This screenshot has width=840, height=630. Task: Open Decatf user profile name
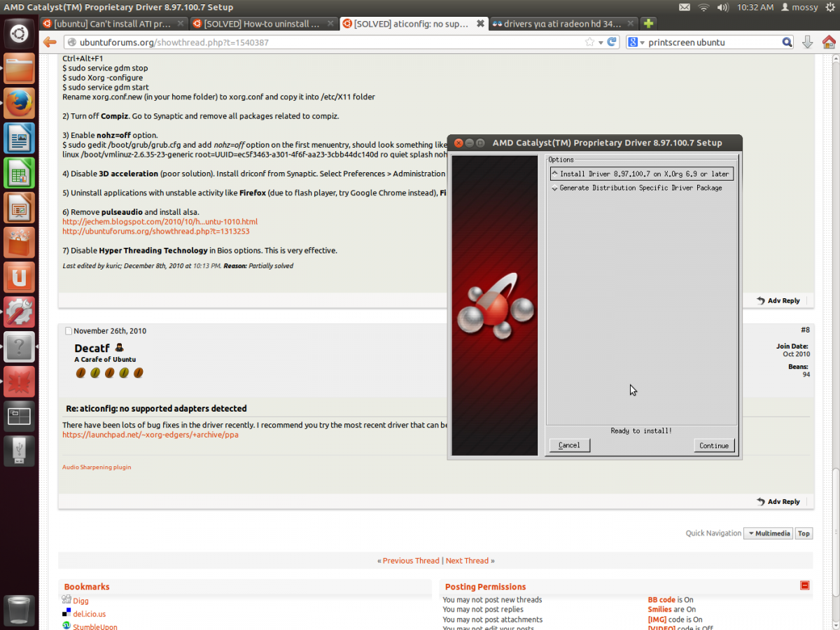tap(92, 349)
